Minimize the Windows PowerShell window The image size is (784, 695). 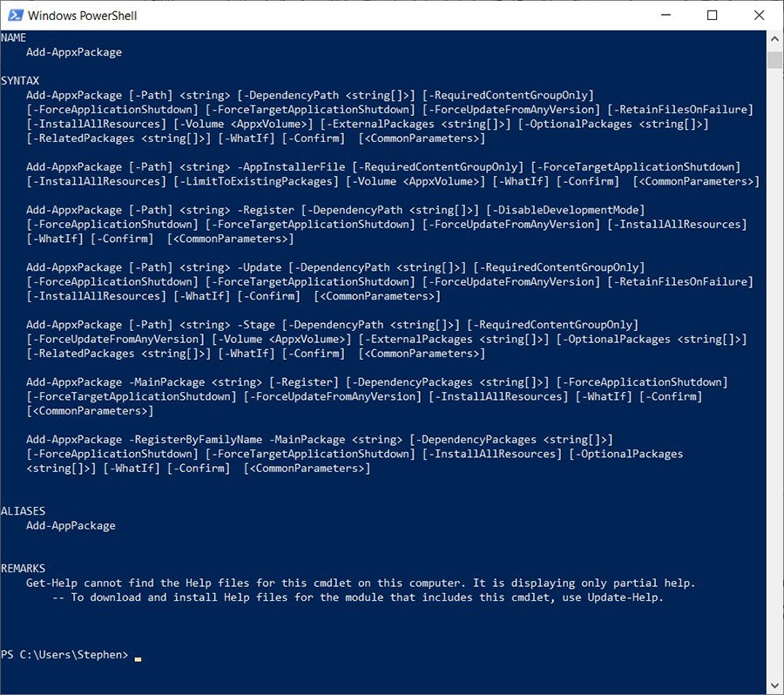tap(666, 15)
